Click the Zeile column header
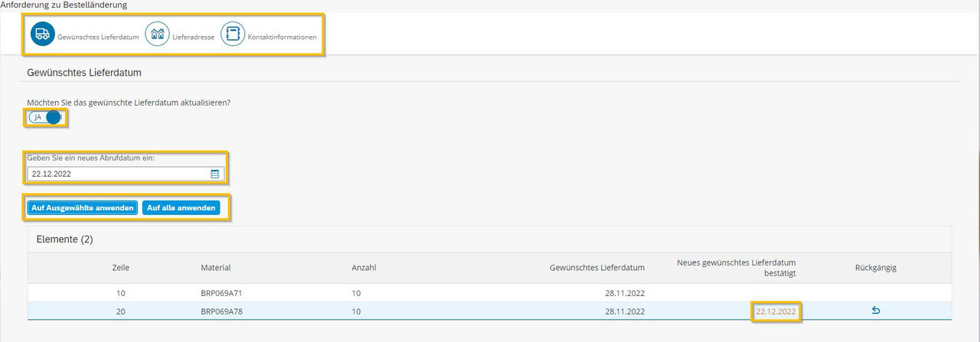980x342 pixels. (x=120, y=268)
